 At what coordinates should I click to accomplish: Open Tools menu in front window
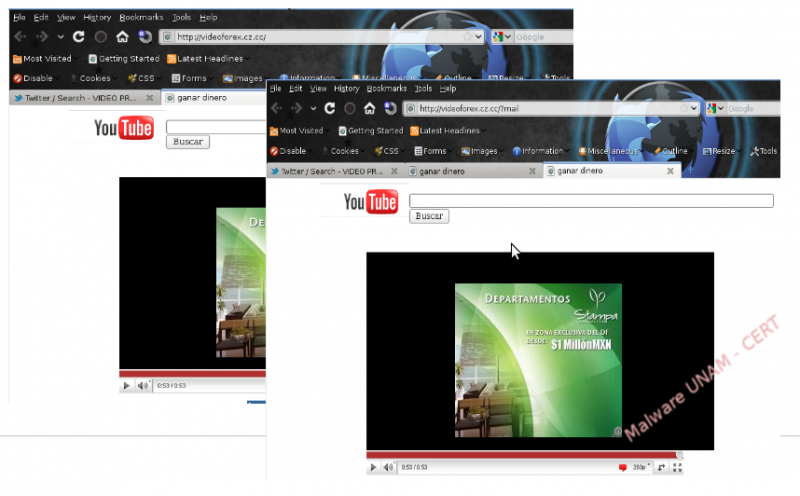click(423, 89)
